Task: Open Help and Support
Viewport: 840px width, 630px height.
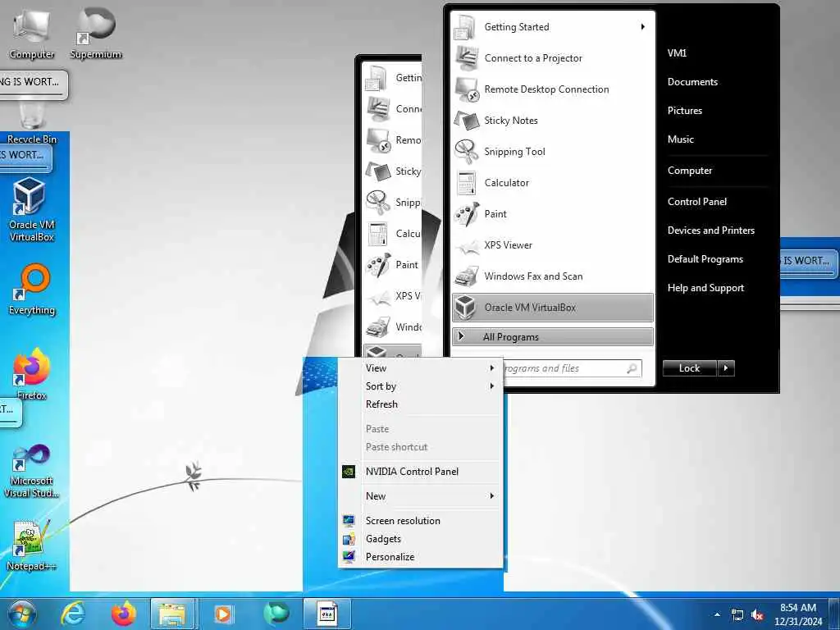Action: [x=705, y=288]
